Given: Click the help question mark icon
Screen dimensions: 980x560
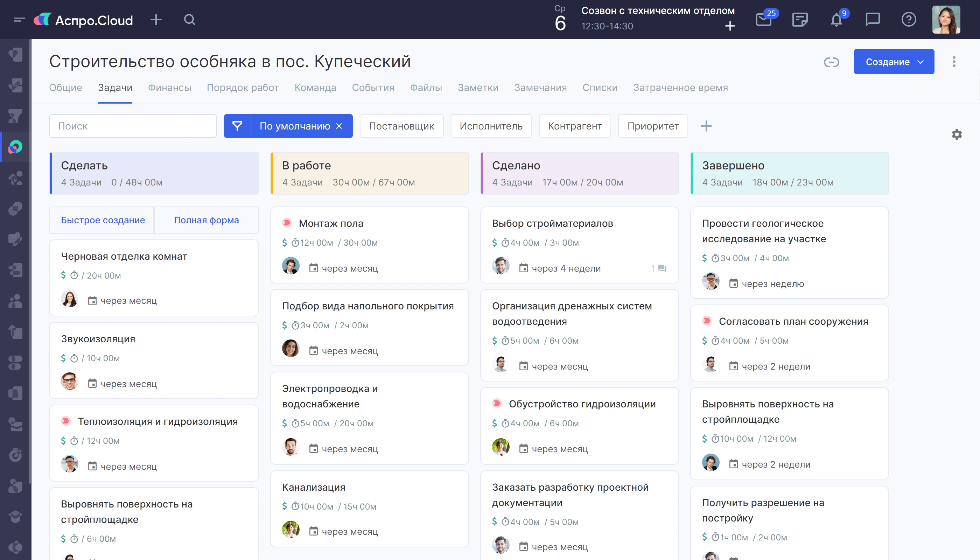Looking at the screenshot, I should click(x=909, y=20).
